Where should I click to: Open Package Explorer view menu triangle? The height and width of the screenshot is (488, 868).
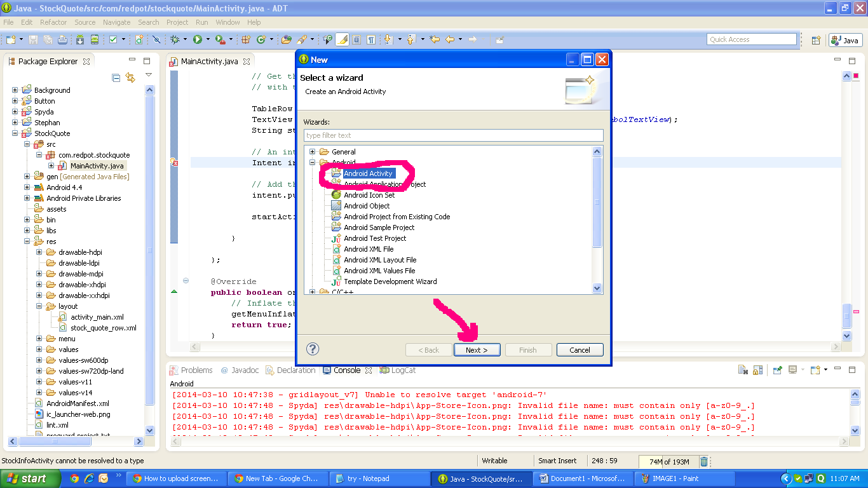149,75
